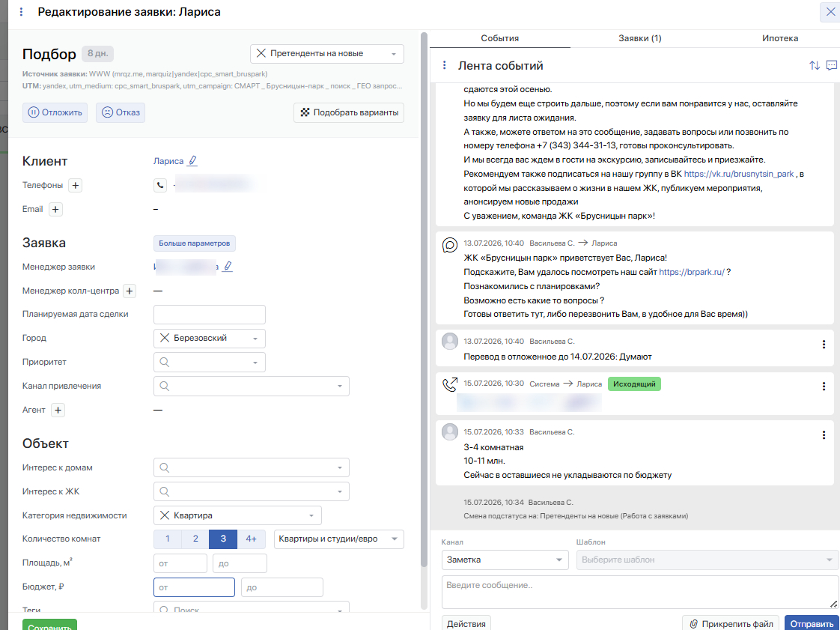This screenshot has height=630, width=840.
Task: Open Категория недвижимости dropdown
Action: [x=311, y=516]
